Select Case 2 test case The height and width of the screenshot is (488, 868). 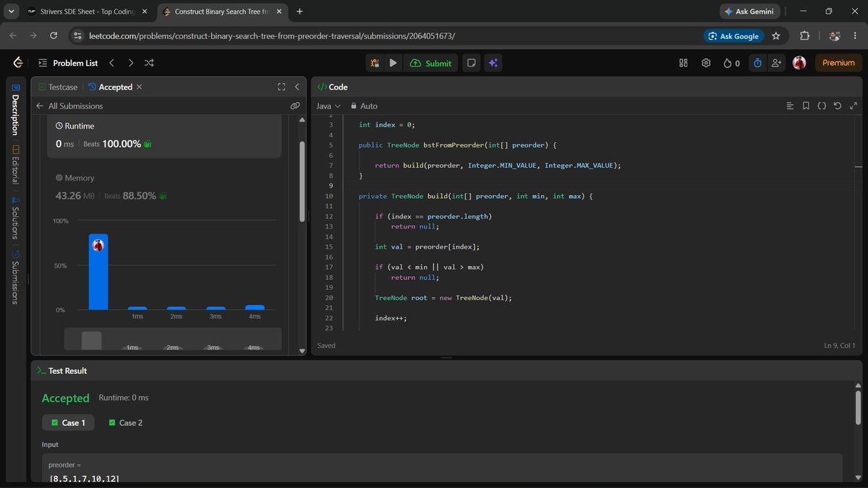[126, 423]
